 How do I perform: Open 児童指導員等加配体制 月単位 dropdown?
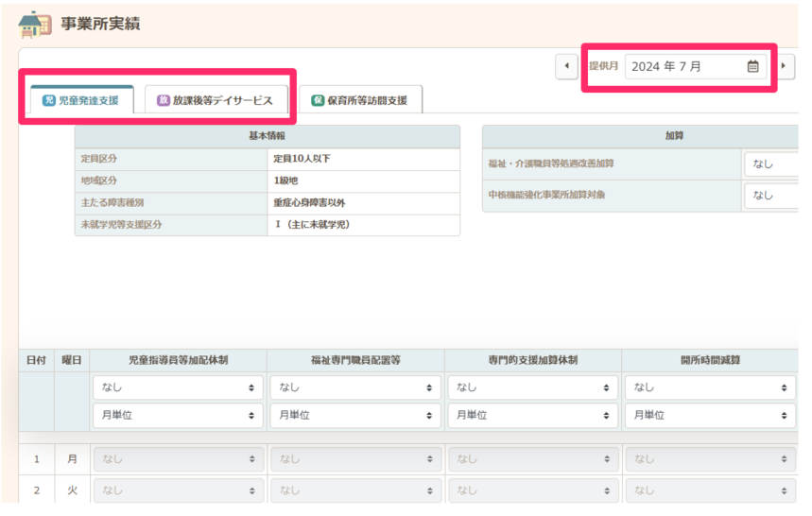(177, 415)
